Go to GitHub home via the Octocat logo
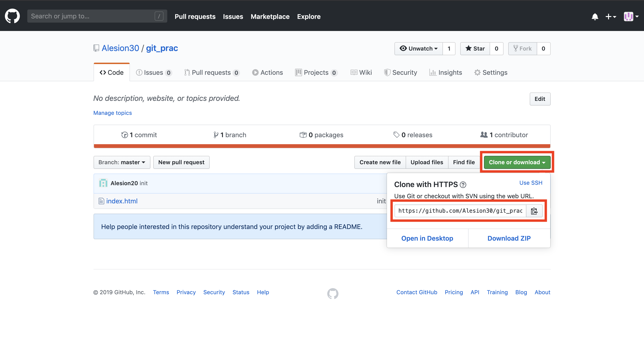Viewport: 644px width, 355px height. pyautogui.click(x=12, y=16)
